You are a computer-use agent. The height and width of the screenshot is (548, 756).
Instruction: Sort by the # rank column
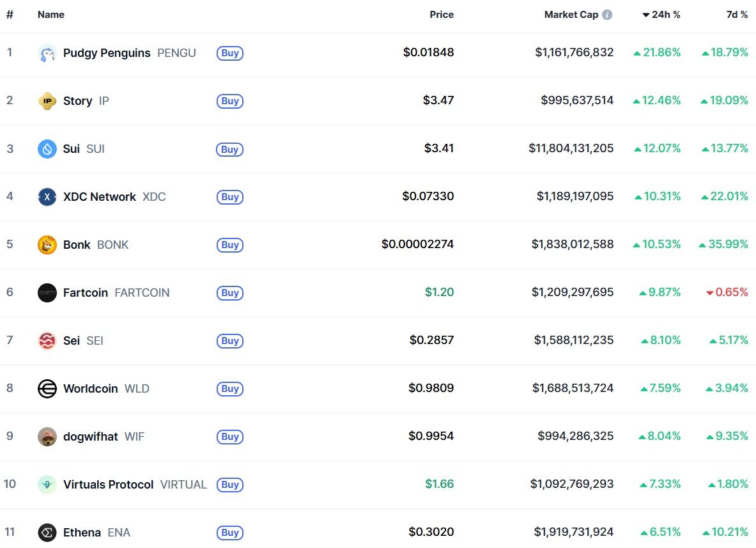10,15
